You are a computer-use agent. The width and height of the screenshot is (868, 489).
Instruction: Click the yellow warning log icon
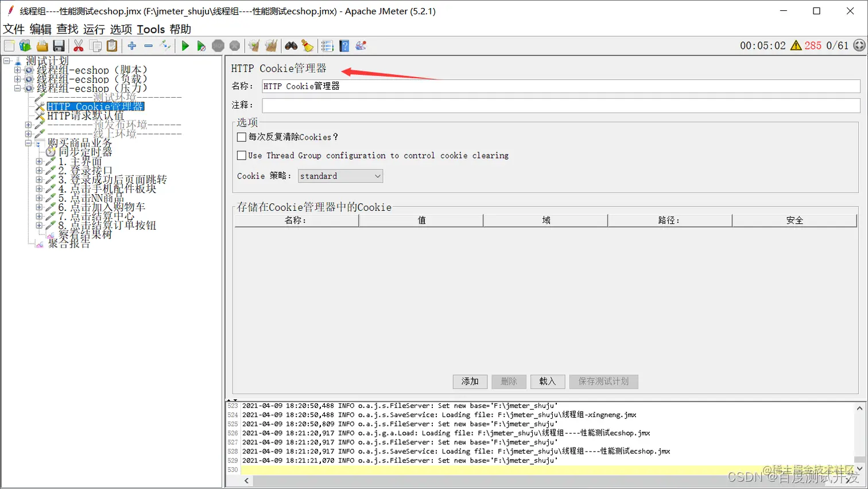796,45
